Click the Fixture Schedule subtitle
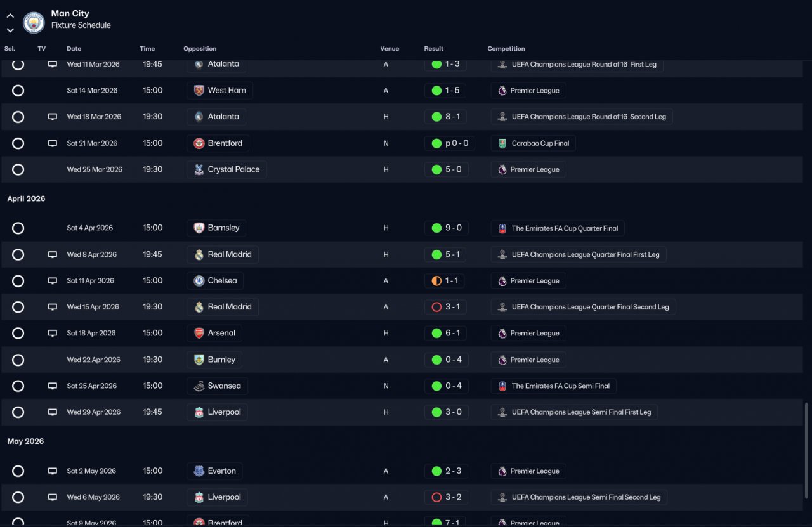 [x=81, y=25]
